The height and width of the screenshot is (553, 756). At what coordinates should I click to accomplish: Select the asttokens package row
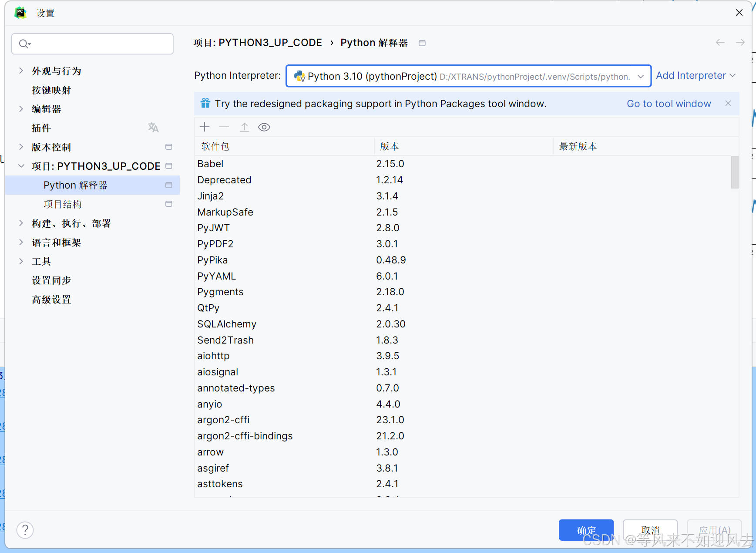[x=463, y=484]
